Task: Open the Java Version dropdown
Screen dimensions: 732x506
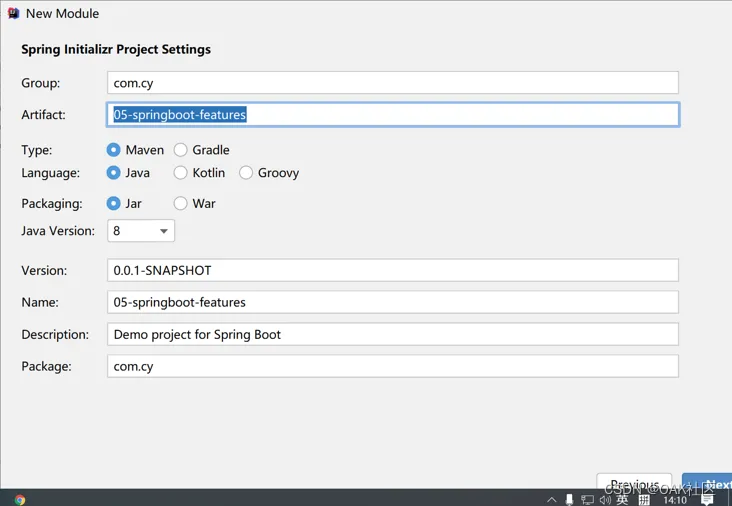Action: tap(141, 231)
